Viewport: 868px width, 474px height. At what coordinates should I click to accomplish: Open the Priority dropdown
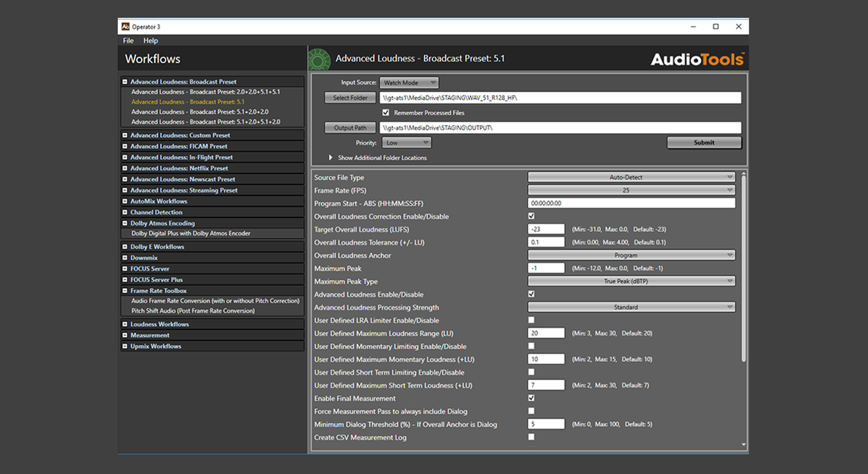click(x=405, y=143)
